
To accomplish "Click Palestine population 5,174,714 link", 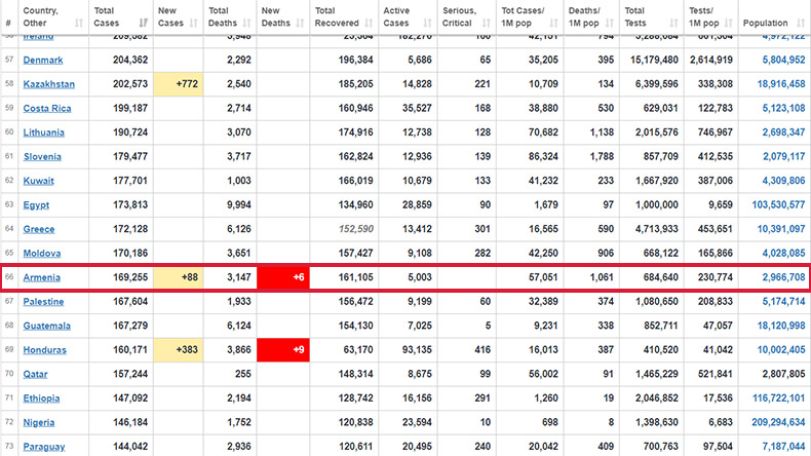I will (x=784, y=301).
